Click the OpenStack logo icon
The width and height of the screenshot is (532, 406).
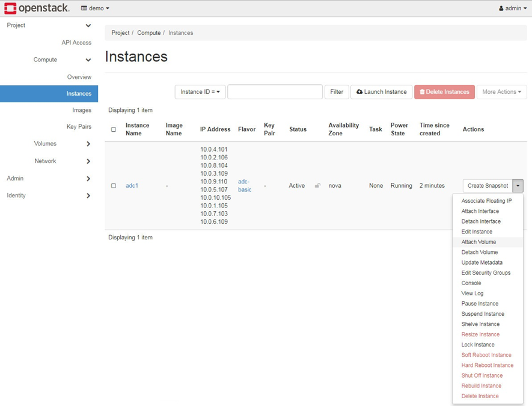pyautogui.click(x=10, y=8)
